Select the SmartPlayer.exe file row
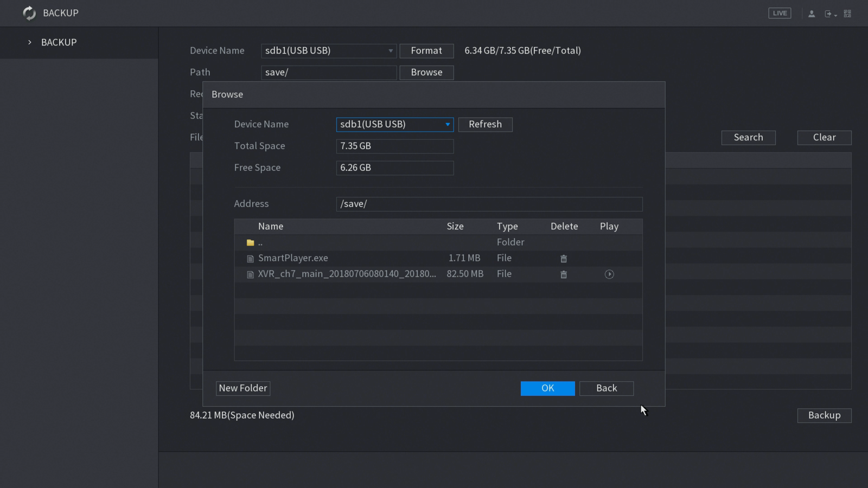868x488 pixels. pos(293,258)
